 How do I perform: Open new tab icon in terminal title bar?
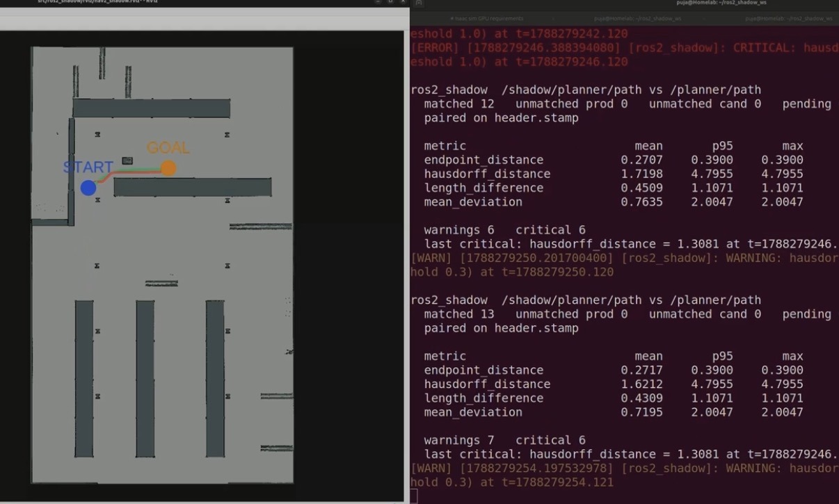pyautogui.click(x=419, y=3)
